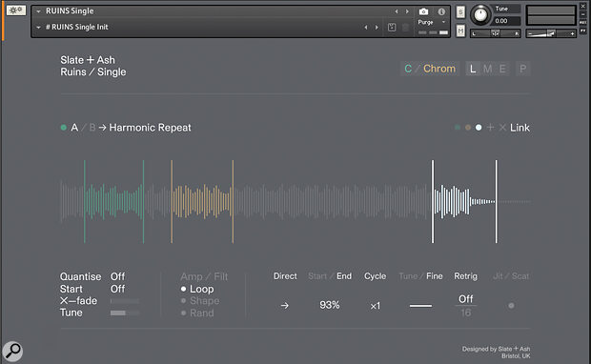Click the X icon next to Link

coord(502,128)
